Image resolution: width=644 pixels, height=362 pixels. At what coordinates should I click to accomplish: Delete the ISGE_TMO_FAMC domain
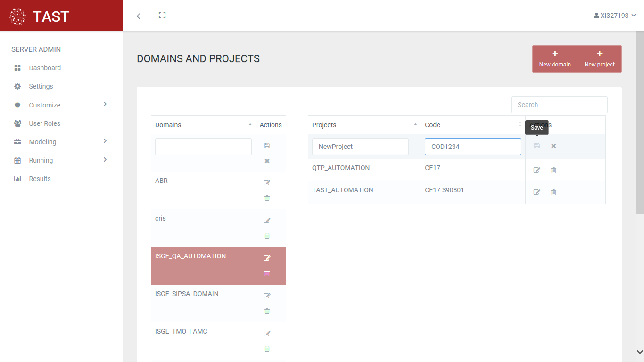(x=267, y=349)
